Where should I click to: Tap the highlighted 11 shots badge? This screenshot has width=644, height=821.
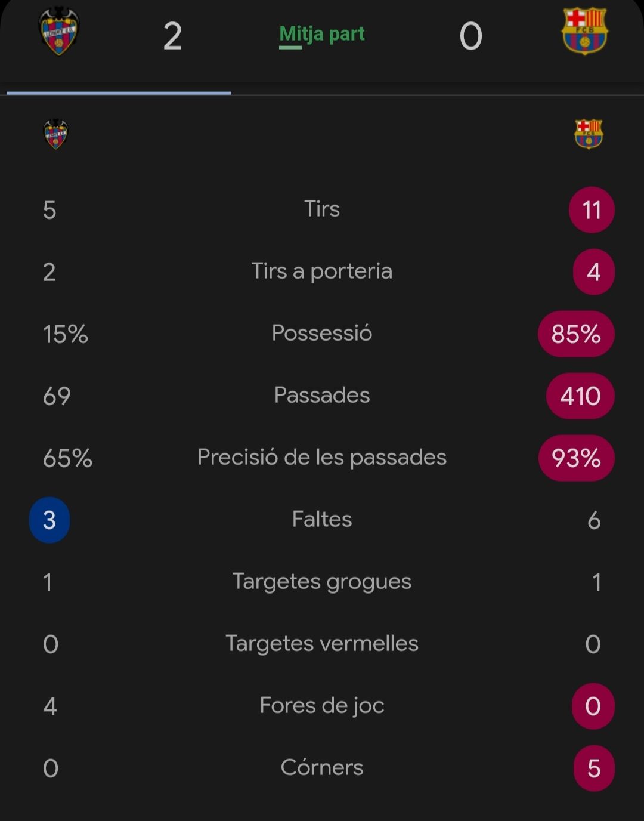point(592,210)
